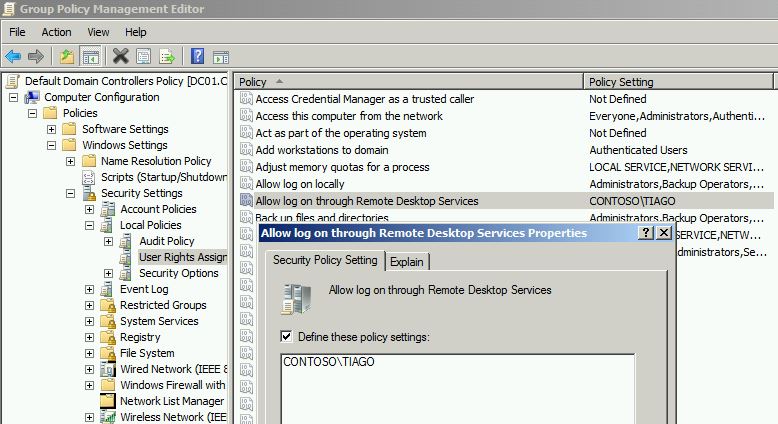Expand the Software Settings tree node
This screenshot has height=424, width=778.
(x=52, y=129)
